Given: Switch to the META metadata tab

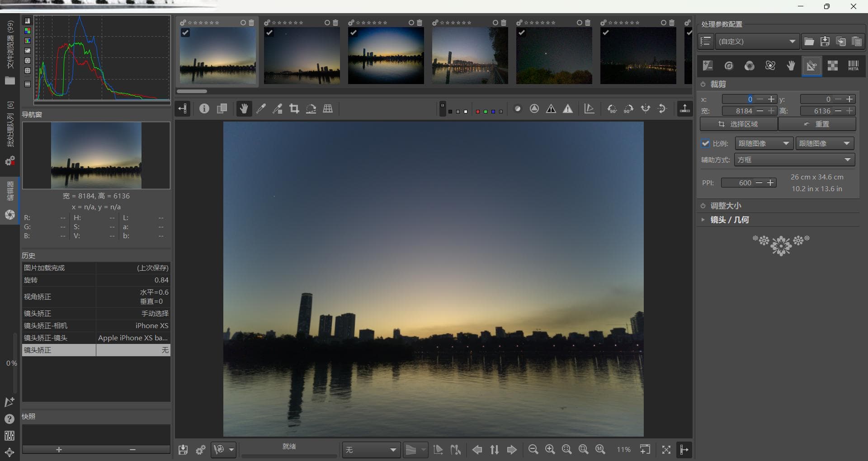Looking at the screenshot, I should 854,66.
